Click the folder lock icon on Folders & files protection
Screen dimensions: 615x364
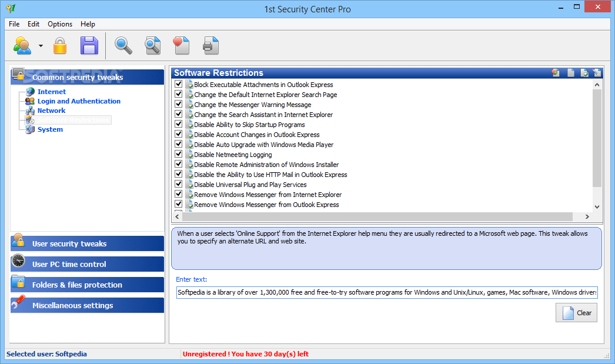pos(18,281)
